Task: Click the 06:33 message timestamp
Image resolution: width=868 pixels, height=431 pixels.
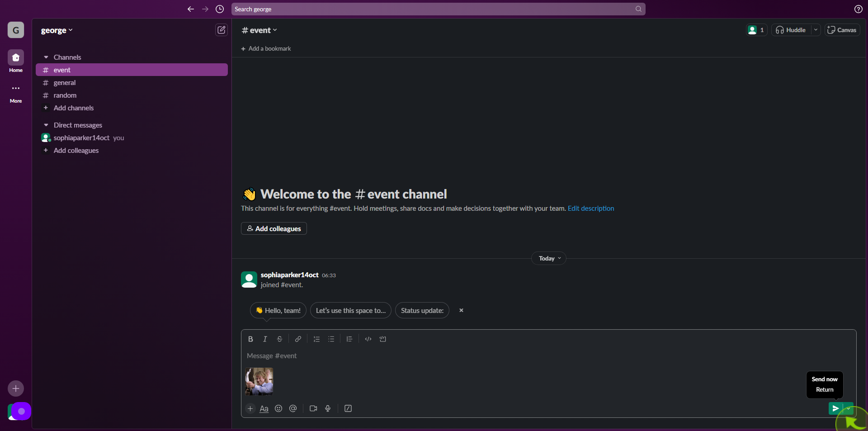Action: [x=329, y=275]
